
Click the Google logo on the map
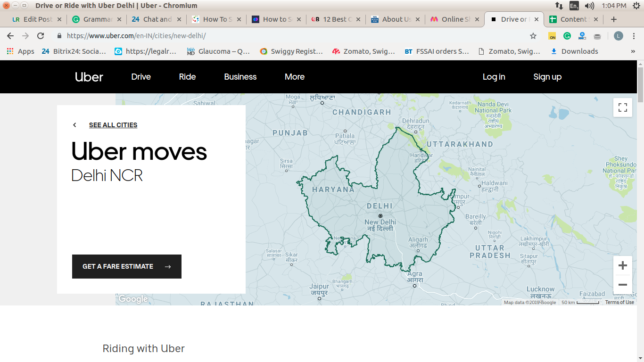[132, 299]
